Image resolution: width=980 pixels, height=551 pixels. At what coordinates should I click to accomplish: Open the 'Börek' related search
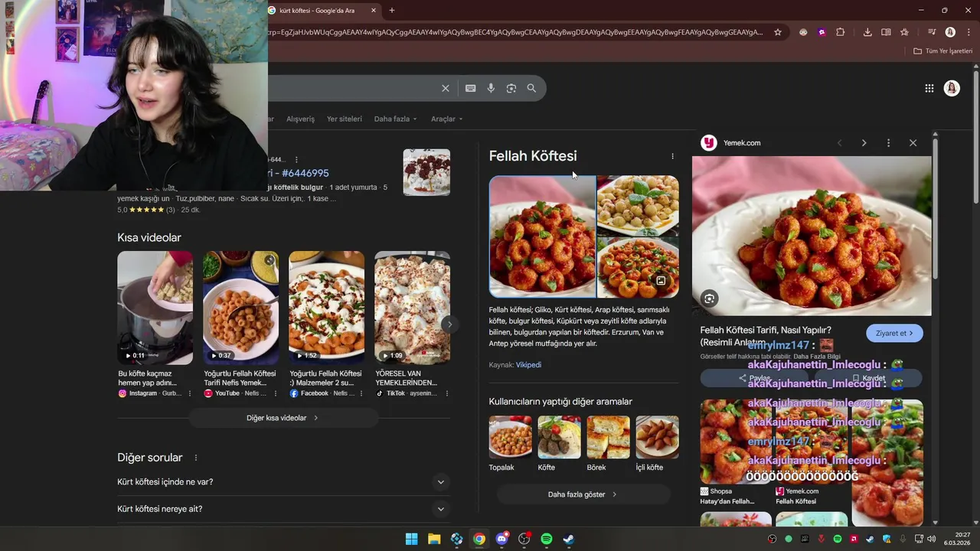click(x=608, y=445)
